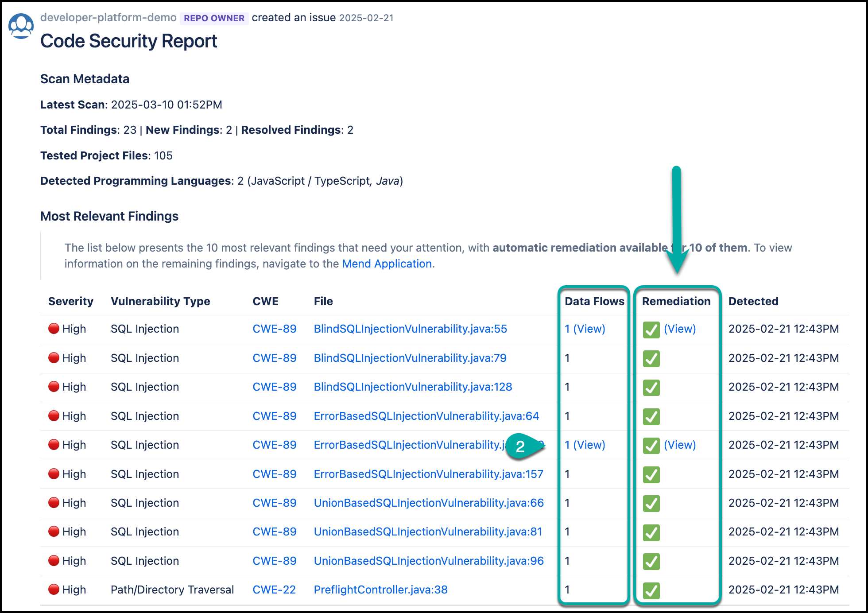The height and width of the screenshot is (613, 868).
Task: Open Remediation (View) link in the first row
Action: click(x=680, y=329)
